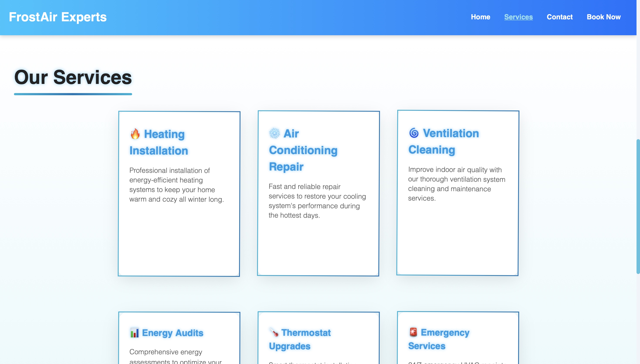
Task: Go to the Services nav link
Action: tap(518, 17)
